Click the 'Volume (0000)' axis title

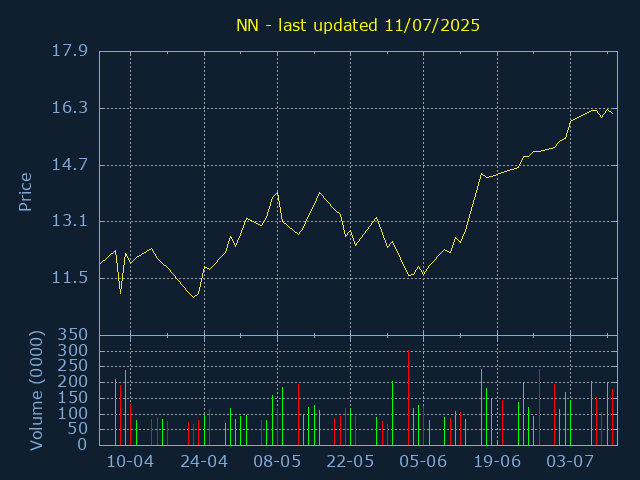pos(36,391)
